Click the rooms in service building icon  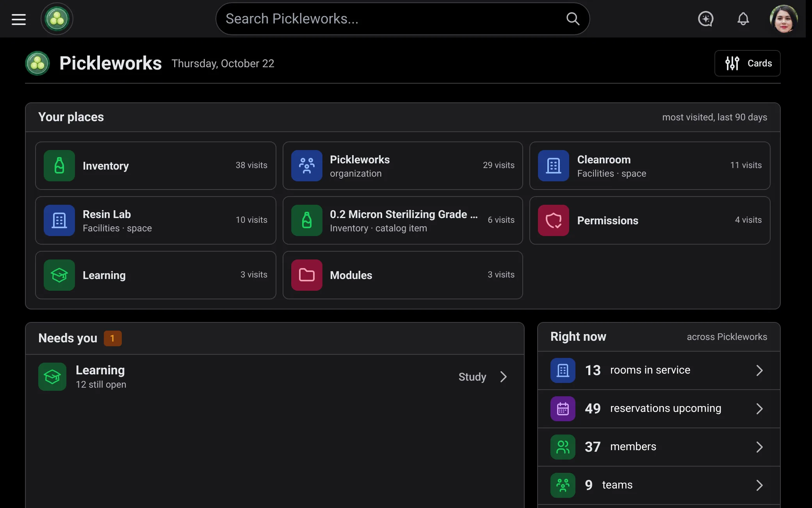coord(563,370)
